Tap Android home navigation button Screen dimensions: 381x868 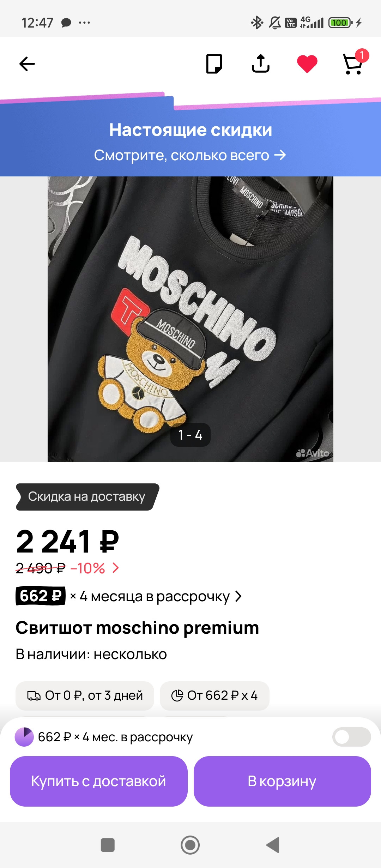(190, 845)
